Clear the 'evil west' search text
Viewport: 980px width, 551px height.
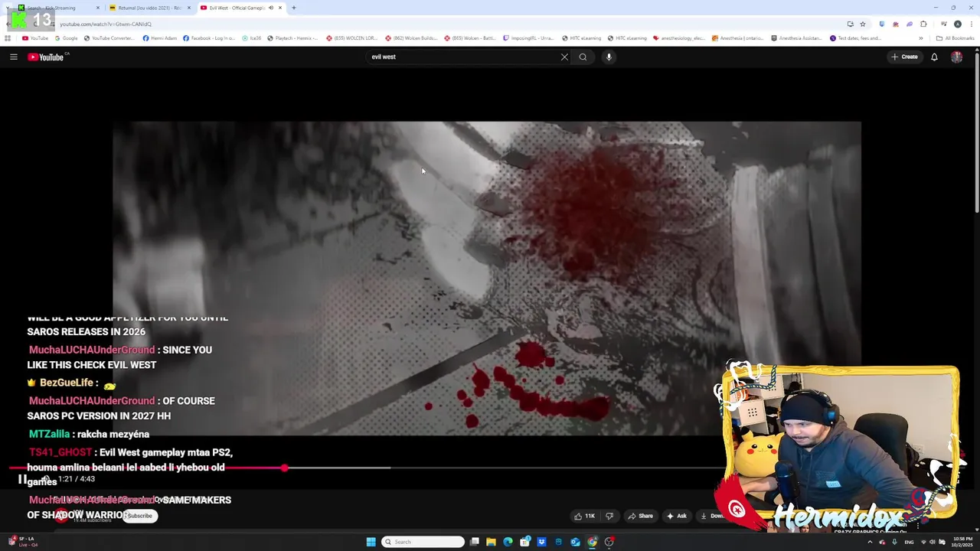(x=564, y=57)
